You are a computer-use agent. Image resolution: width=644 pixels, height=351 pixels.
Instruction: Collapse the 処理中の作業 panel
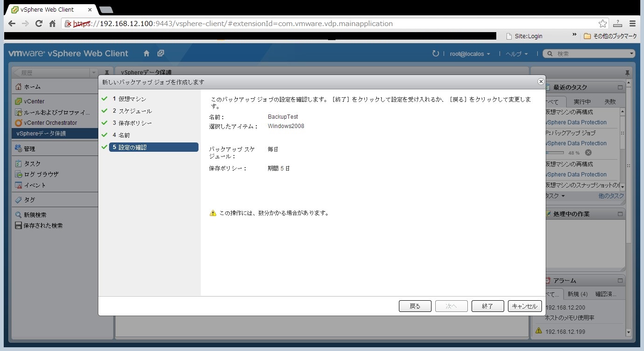click(x=620, y=214)
